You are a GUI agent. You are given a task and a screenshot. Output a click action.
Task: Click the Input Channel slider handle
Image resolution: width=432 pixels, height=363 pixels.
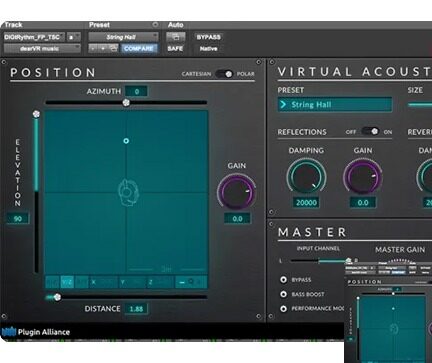[349, 260]
